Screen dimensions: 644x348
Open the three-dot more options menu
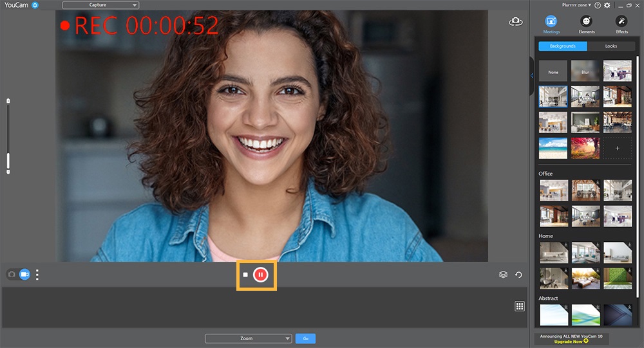[37, 275]
